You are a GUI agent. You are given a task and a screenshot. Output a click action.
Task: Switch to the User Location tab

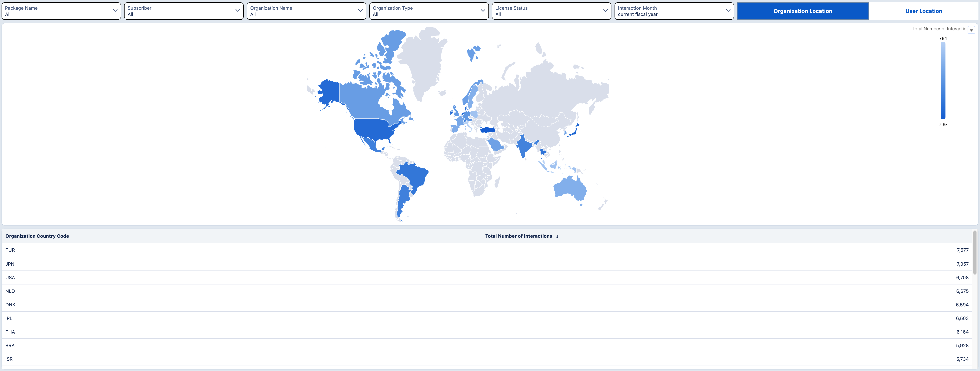pos(923,11)
